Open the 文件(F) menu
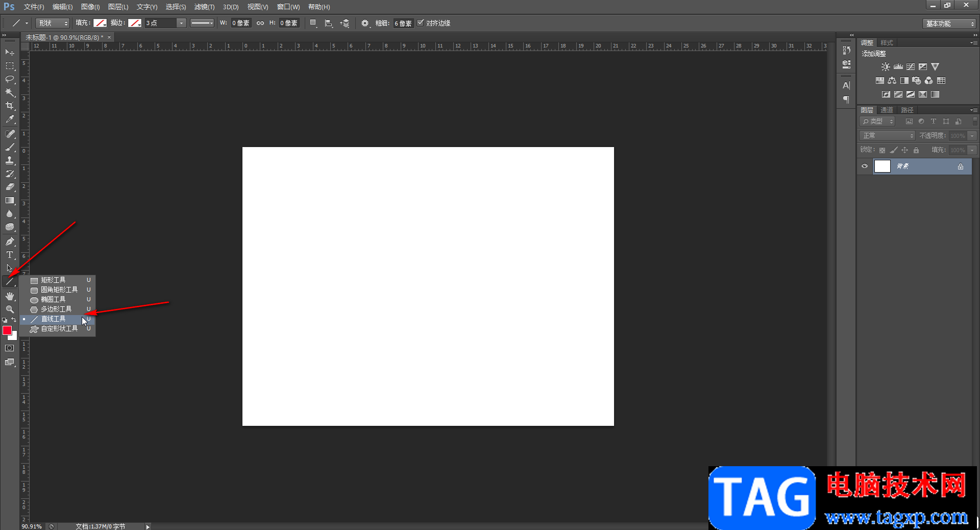The image size is (980, 530). coord(34,7)
